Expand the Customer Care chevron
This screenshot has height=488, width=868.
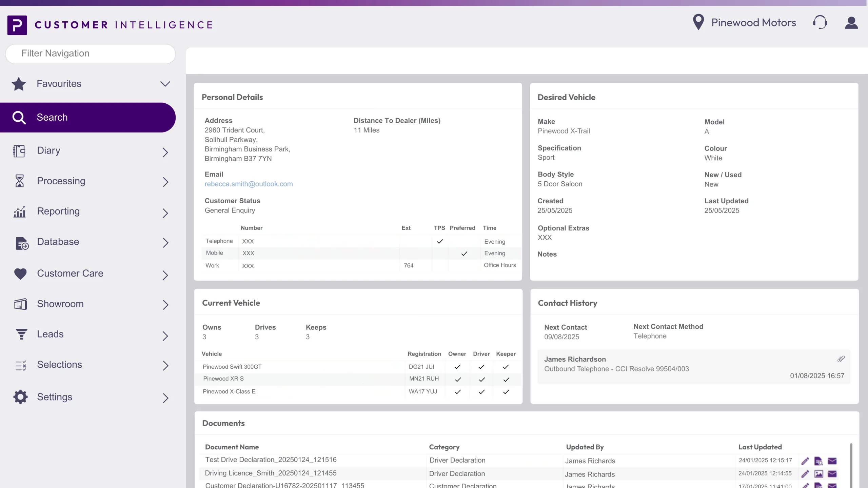[x=165, y=275]
